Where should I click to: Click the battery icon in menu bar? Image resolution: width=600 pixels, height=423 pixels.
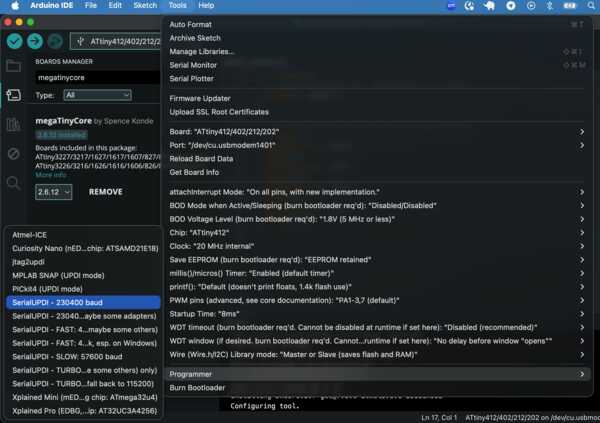coord(570,5)
